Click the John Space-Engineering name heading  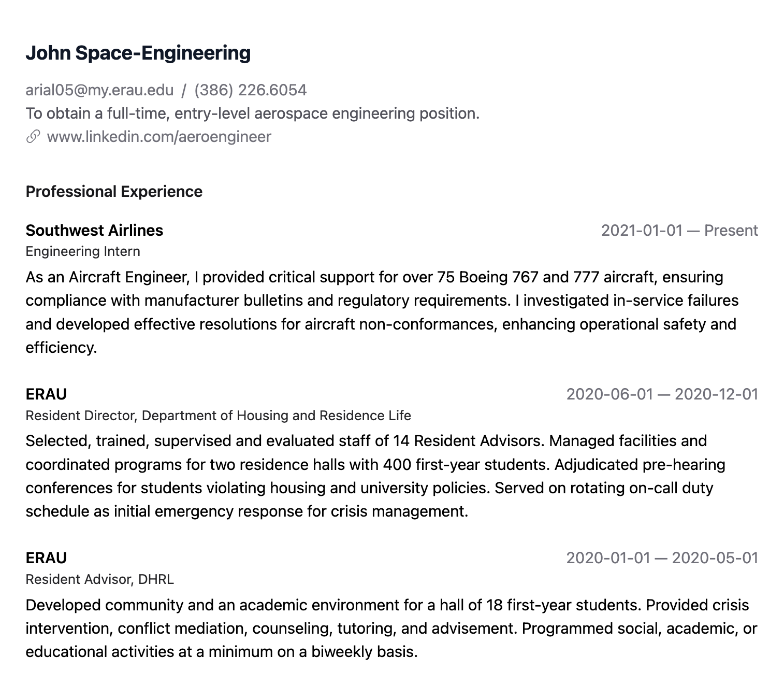[138, 53]
